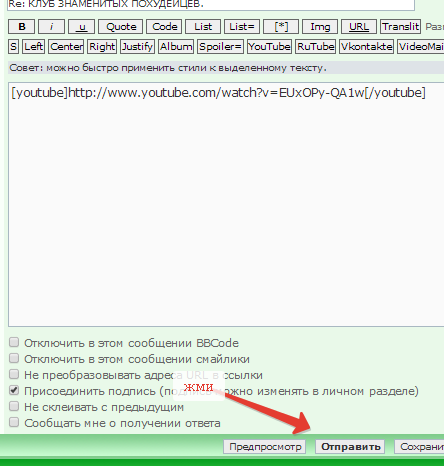This screenshot has width=444, height=466.
Task: Insert a Vkontakte video tag
Action: (366, 46)
